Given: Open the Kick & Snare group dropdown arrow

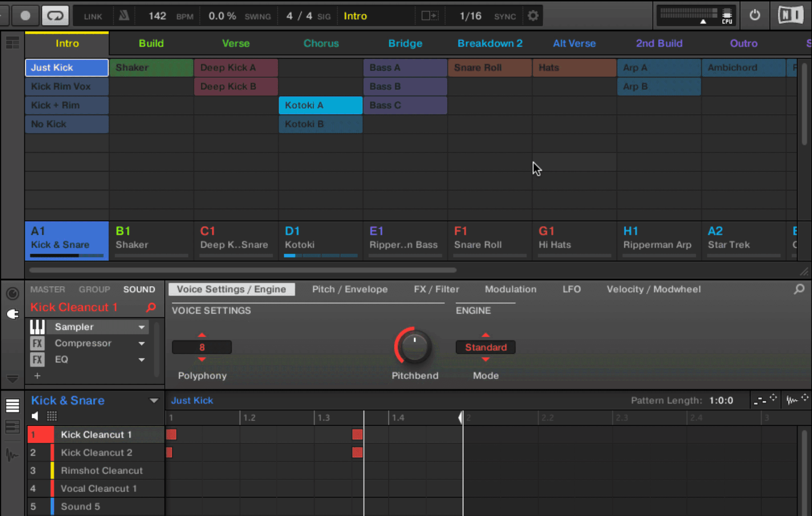Looking at the screenshot, I should click(x=154, y=400).
